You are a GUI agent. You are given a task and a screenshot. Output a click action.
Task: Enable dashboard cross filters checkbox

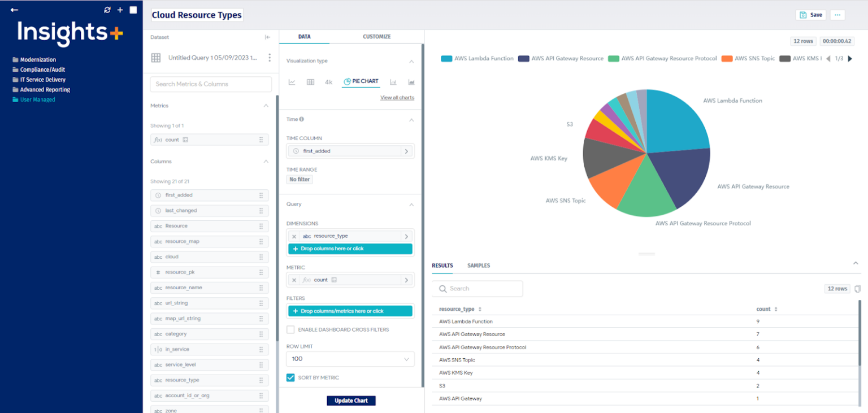(x=290, y=329)
